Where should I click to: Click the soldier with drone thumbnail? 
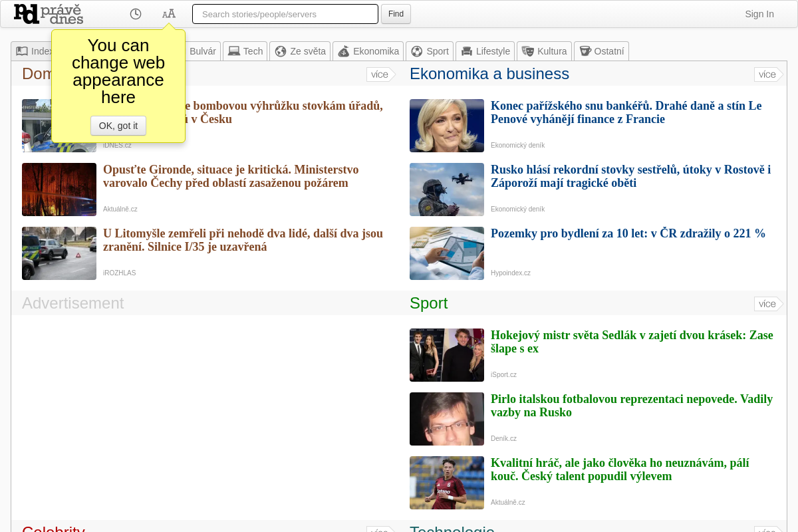pyautogui.click(x=447, y=190)
